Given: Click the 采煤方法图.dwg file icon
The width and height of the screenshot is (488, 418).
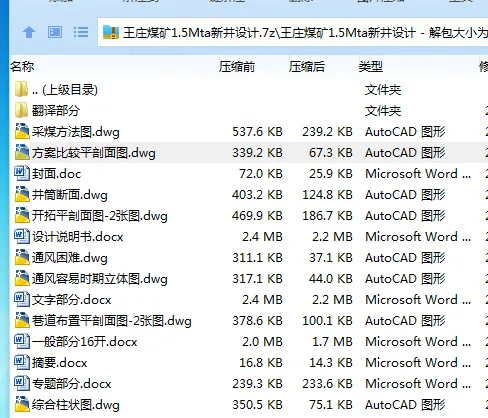Looking at the screenshot, I should pos(22,131).
